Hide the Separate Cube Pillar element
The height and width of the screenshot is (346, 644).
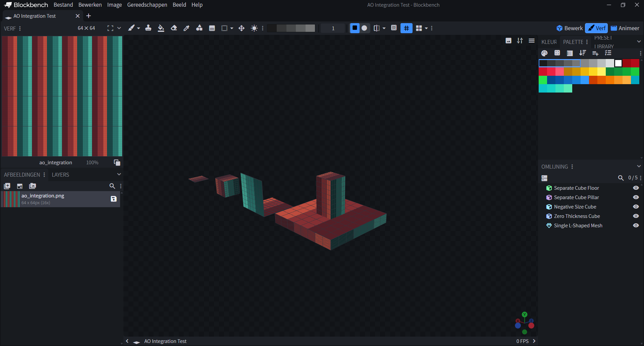636,197
